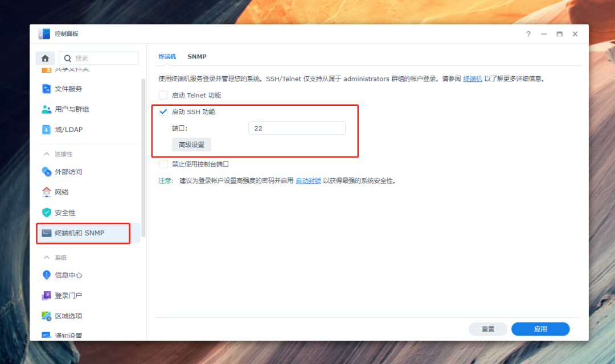Image resolution: width=615 pixels, height=364 pixels.
Task: Click the sidebar vertical scrollbar
Action: click(x=143, y=158)
